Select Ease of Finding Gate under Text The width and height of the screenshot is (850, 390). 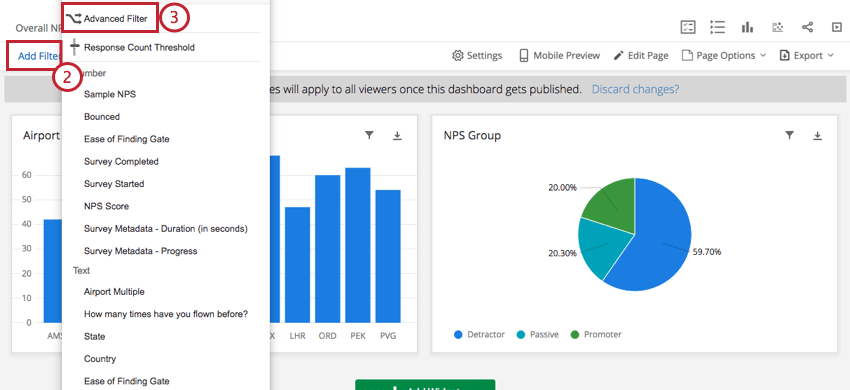pyautogui.click(x=127, y=381)
